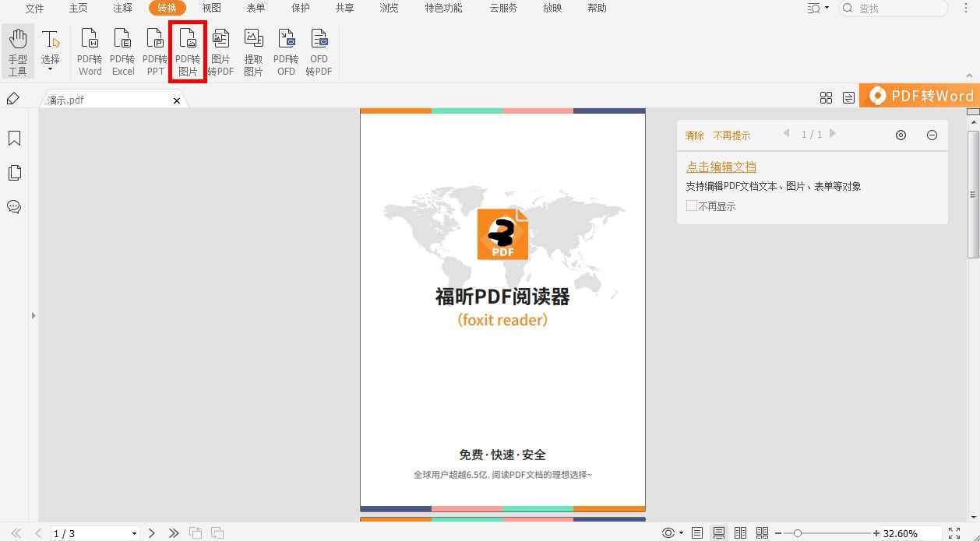Viewport: 980px width, 541px height.
Task: Open the comments panel in the left sidebar
Action: (x=15, y=207)
